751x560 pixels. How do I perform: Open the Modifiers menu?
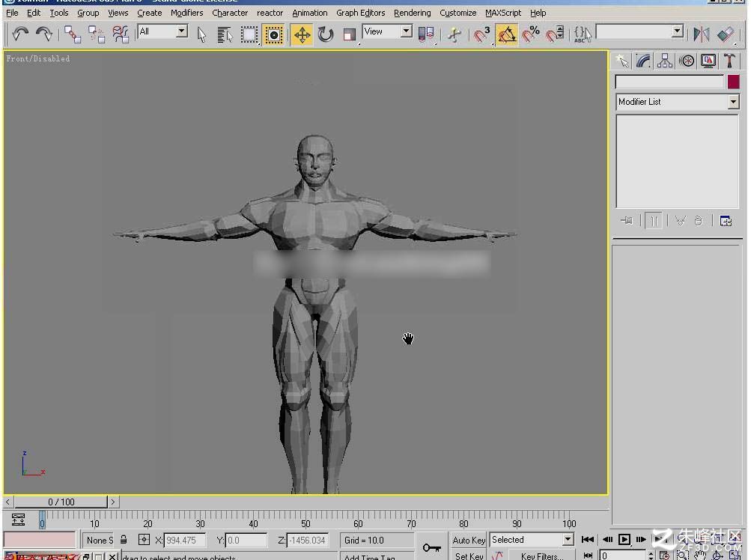186,13
